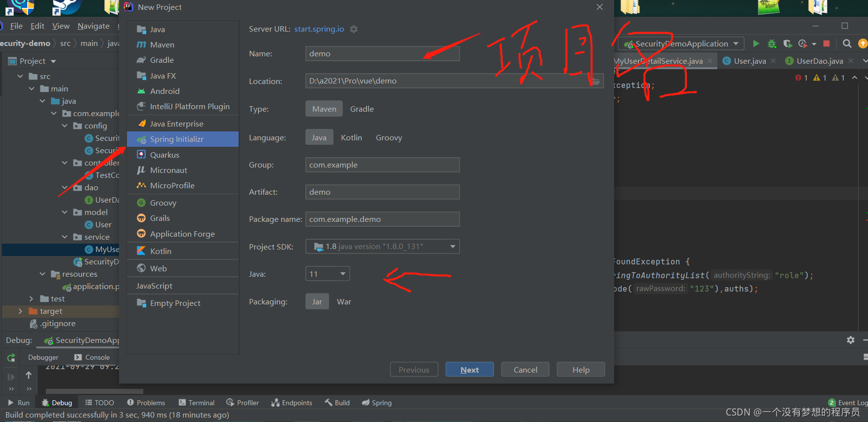Image resolution: width=868 pixels, height=422 pixels.
Task: Collapse the src folder in project tree
Action: (x=20, y=76)
